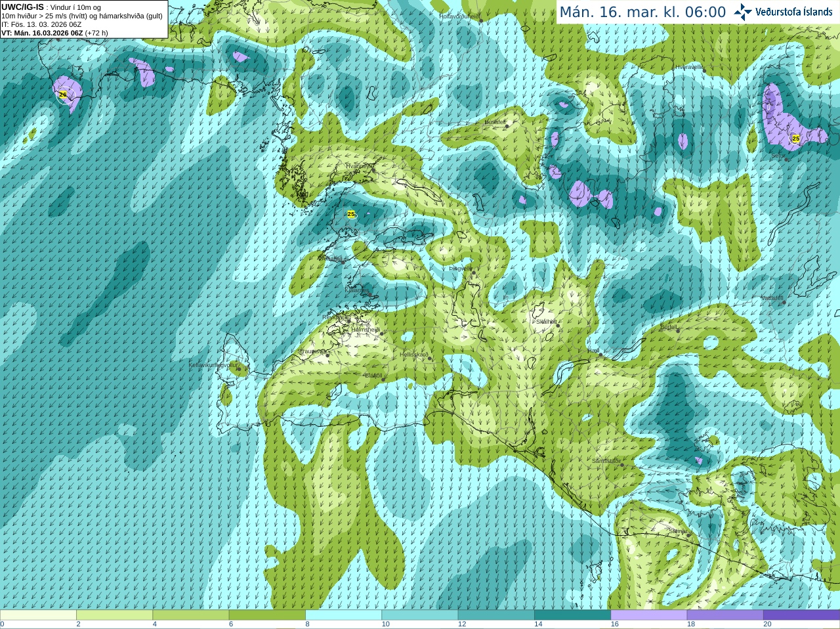
Task: Pick the 8–10 m/s light cyan swatch
Action: pyautogui.click(x=343, y=615)
